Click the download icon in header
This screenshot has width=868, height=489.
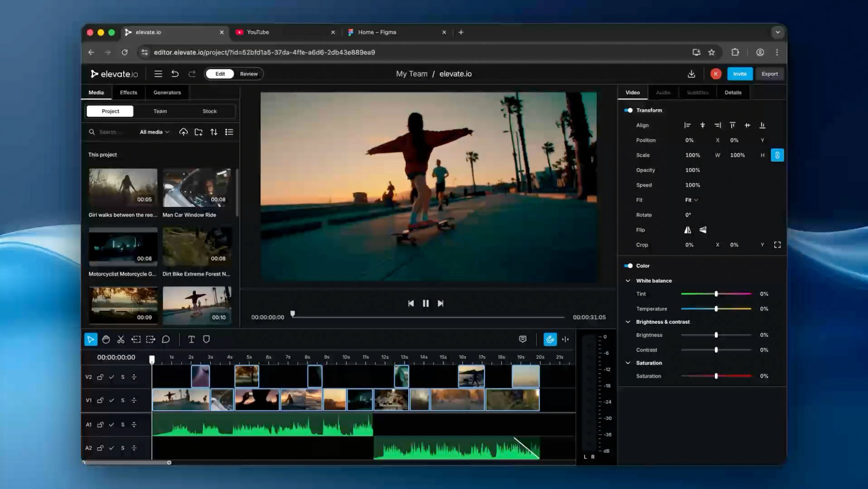691,74
